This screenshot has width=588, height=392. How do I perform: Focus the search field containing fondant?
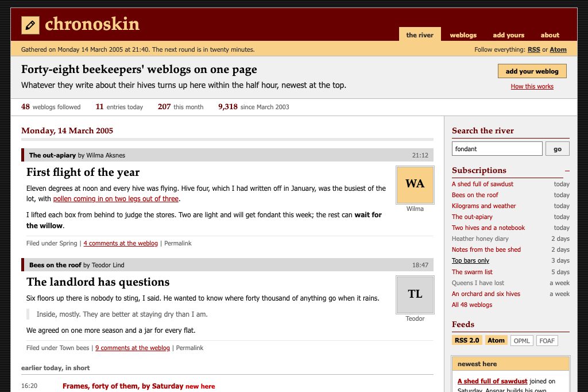point(497,149)
